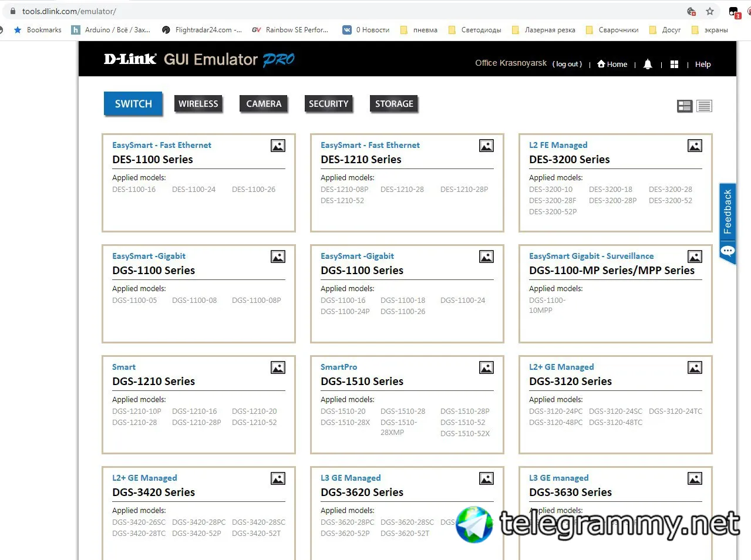Open DGS-3420-26SC model link
751x560 pixels.
click(x=139, y=522)
